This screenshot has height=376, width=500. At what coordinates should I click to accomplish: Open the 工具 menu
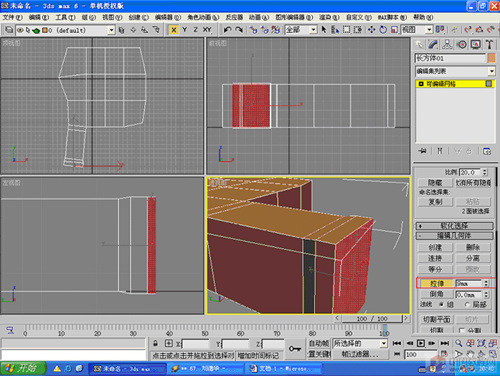[65, 17]
